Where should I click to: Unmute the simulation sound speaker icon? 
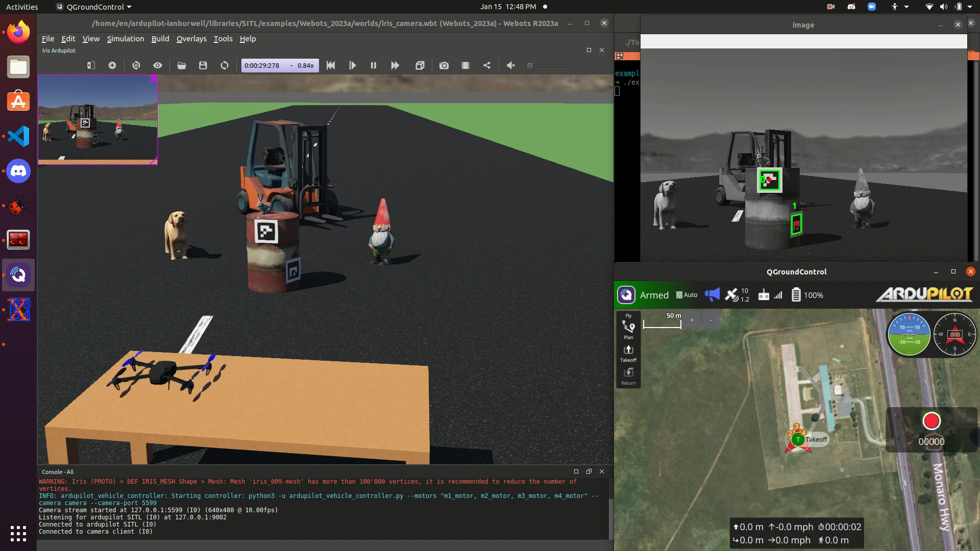coord(510,65)
